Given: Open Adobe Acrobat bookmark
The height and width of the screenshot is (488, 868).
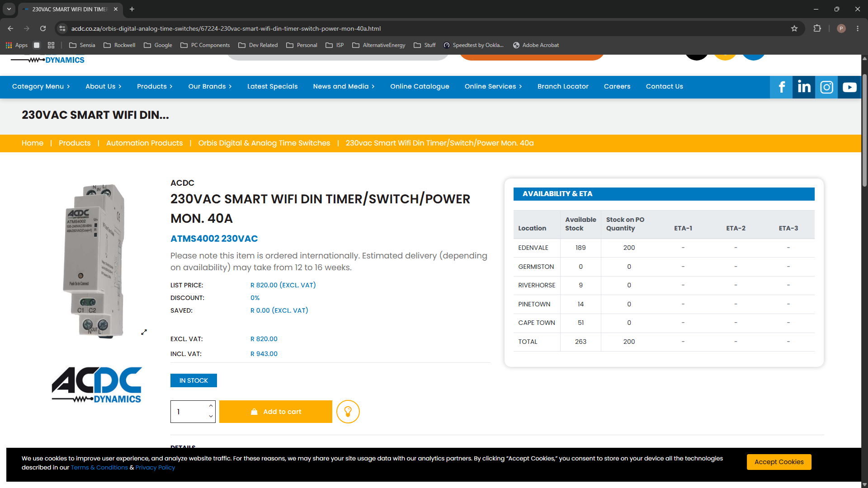Looking at the screenshot, I should [x=536, y=45].
